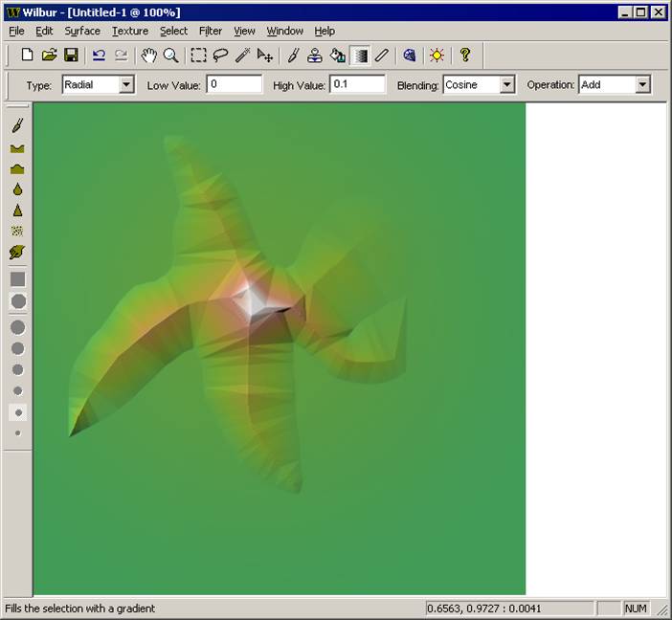
Task: Select the Zoom magnifier tool
Action: point(171,55)
